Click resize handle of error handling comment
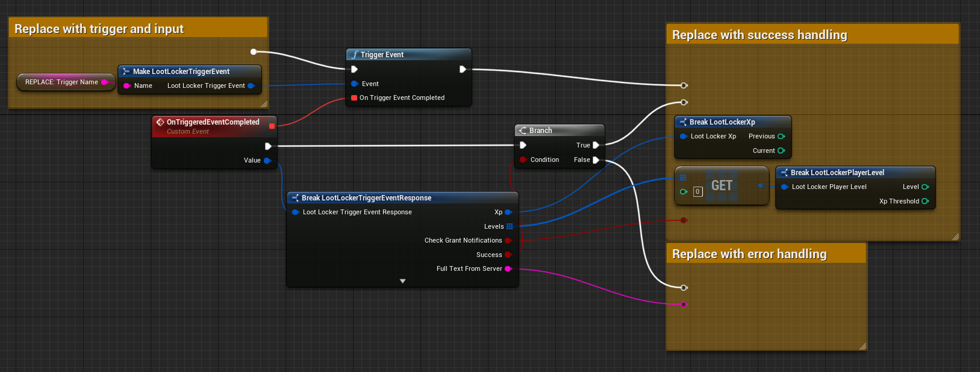The width and height of the screenshot is (980, 372). [x=863, y=346]
